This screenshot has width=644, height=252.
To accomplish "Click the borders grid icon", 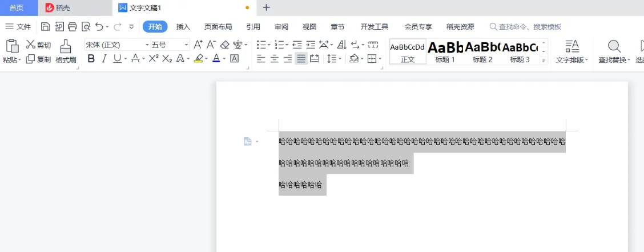I will point(372,59).
